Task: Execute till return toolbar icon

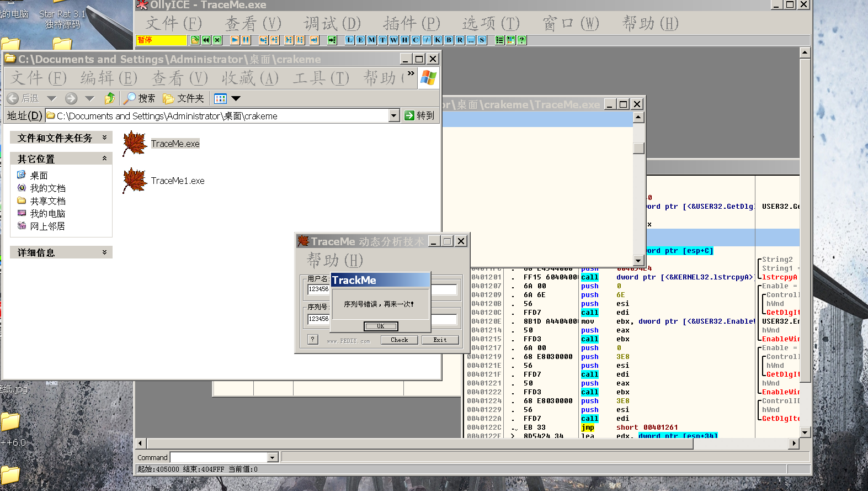Action: point(314,40)
